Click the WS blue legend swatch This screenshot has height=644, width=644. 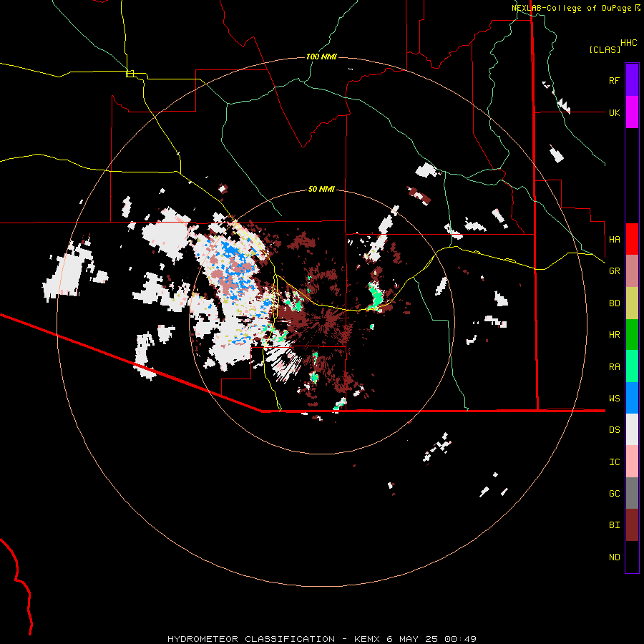pos(632,398)
